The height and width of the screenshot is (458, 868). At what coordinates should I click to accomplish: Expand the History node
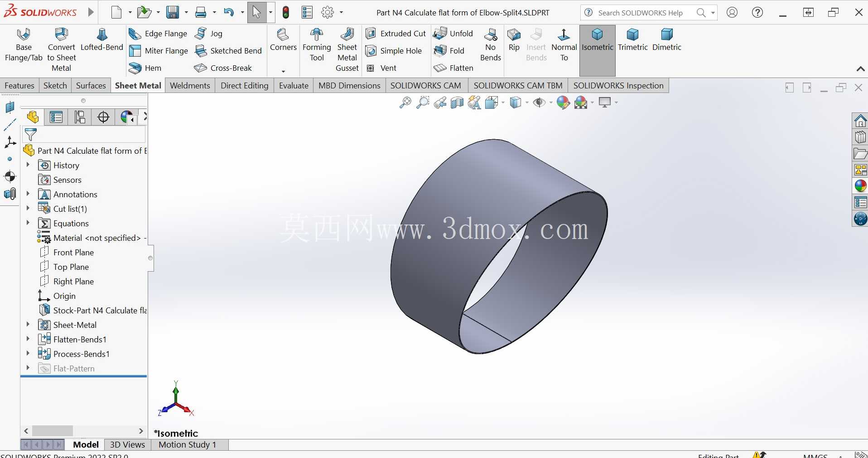(x=28, y=165)
